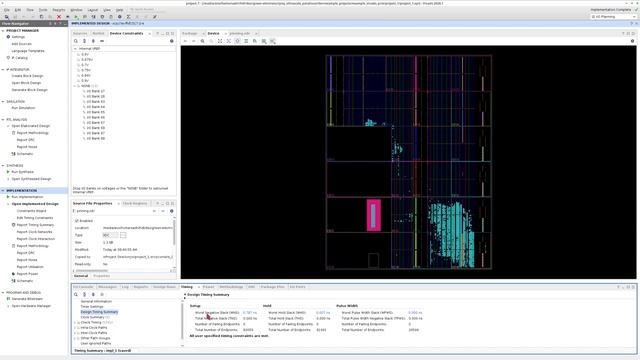Viewport: 640px width, 360px height.
Task: Click Create Block Design
Action: (x=27, y=76)
